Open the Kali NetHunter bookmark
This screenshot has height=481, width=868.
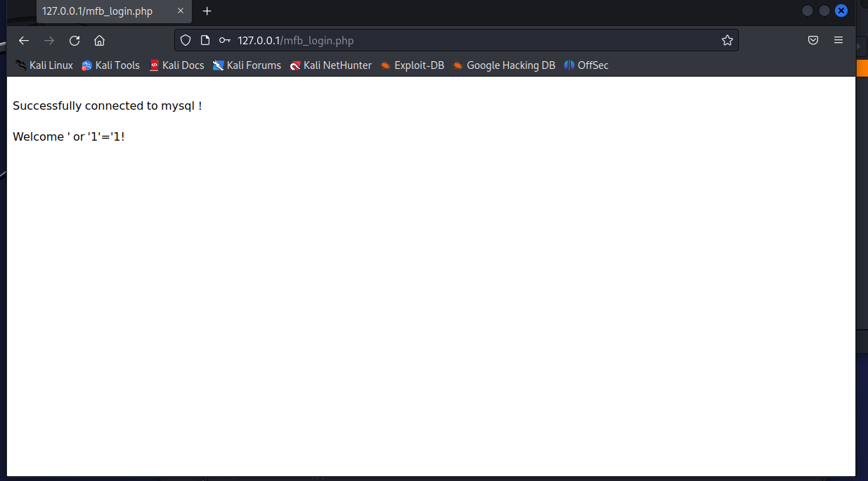click(x=331, y=65)
